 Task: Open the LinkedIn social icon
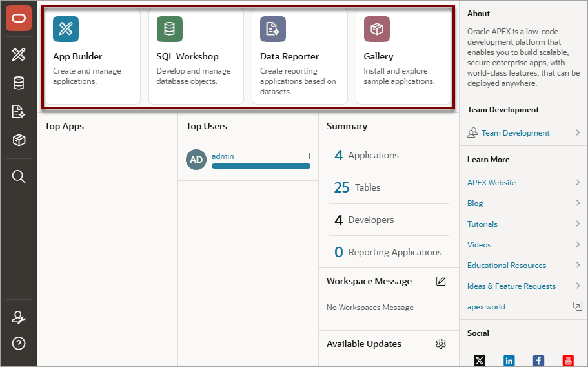509,361
